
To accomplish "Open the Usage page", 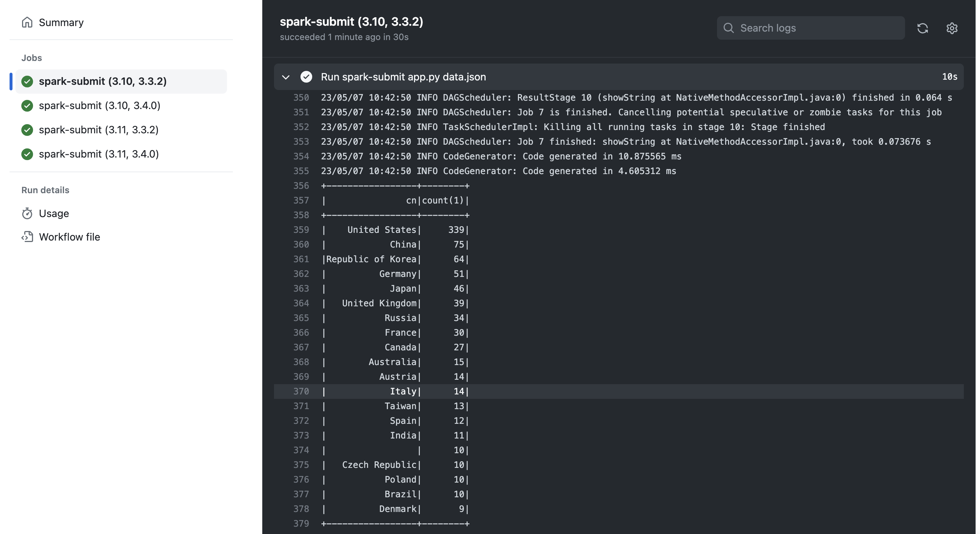I will (x=54, y=213).
